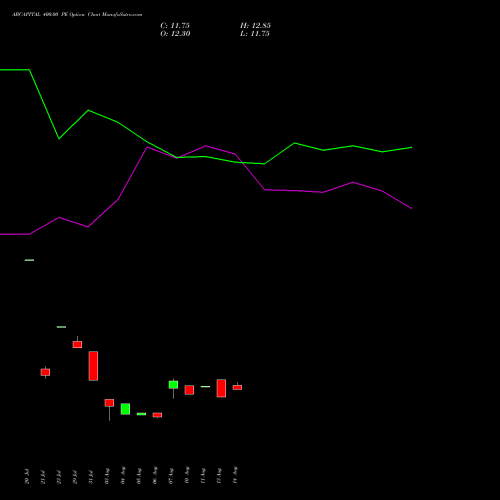Click the right end of the purple indicator line
This screenshot has width=500, height=500.
pos(411,208)
